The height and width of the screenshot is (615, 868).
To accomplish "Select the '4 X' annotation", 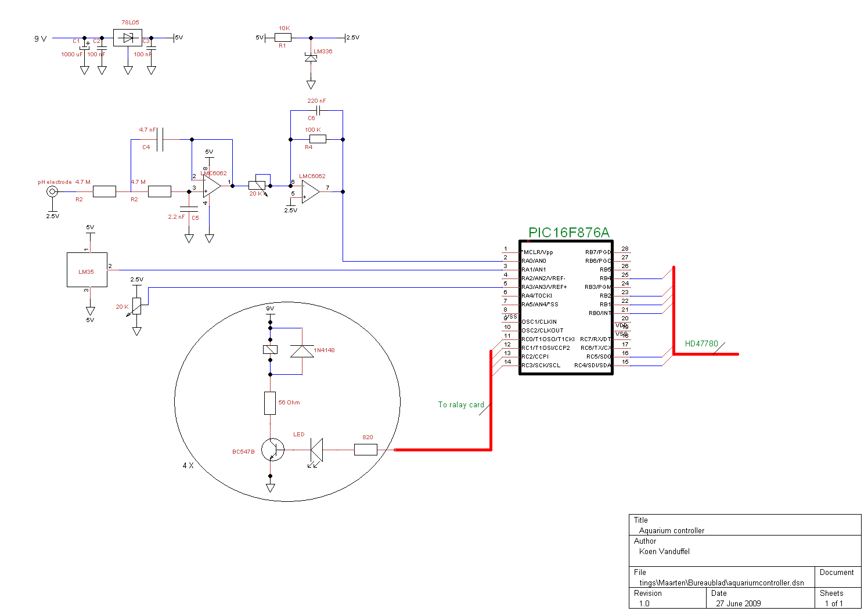I will tap(188, 465).
